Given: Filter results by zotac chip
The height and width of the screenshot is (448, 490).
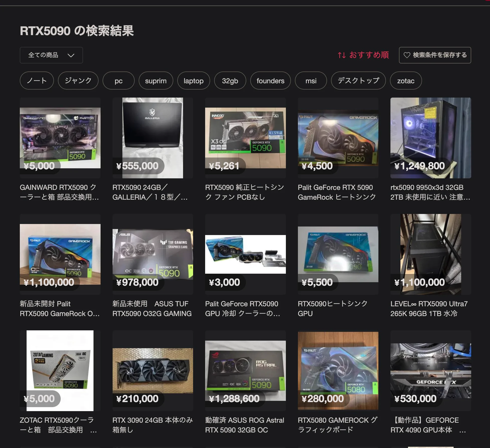Looking at the screenshot, I should coord(406,81).
